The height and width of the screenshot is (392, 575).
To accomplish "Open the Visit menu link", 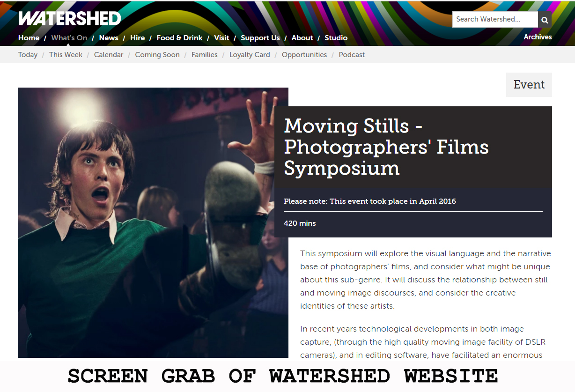I will 221,38.
